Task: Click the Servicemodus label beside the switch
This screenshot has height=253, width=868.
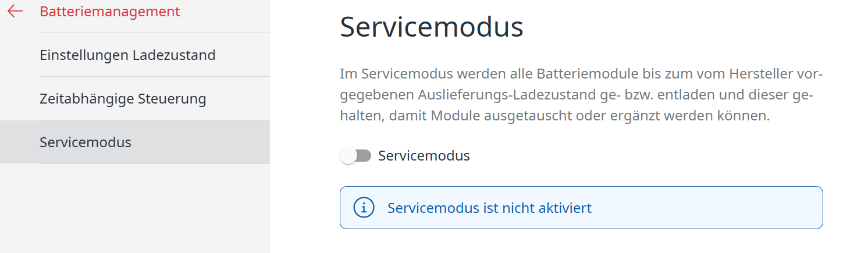Action: (424, 156)
